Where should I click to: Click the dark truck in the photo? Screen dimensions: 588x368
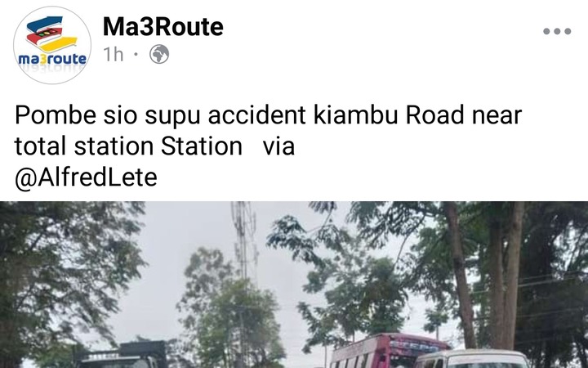(x=122, y=354)
